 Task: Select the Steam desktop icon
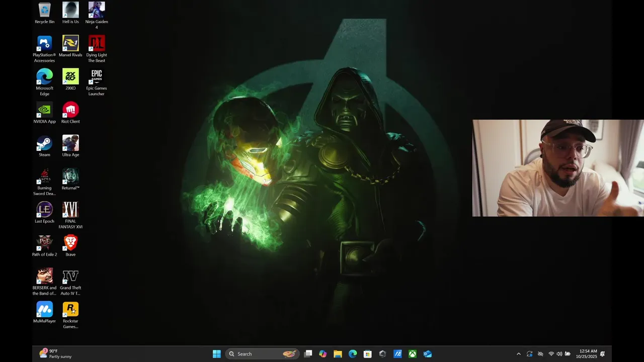click(x=44, y=146)
